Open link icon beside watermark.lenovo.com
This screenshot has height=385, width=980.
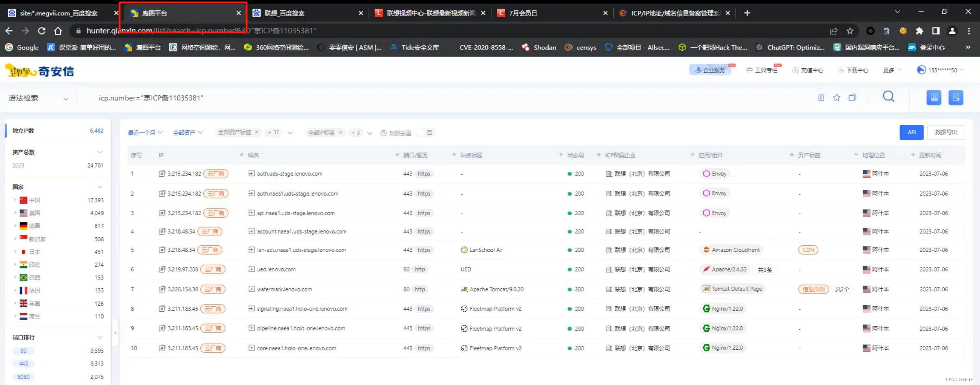tap(251, 289)
